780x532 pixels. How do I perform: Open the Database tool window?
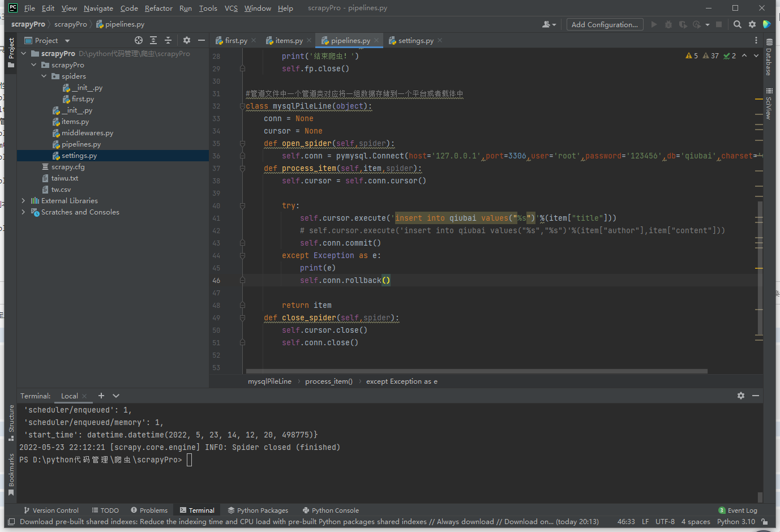(769, 57)
